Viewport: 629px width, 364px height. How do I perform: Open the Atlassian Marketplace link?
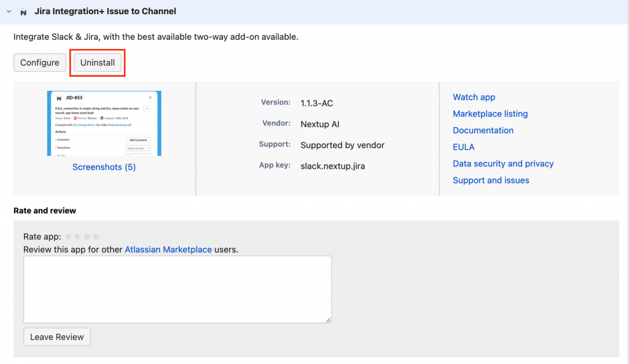pos(168,249)
